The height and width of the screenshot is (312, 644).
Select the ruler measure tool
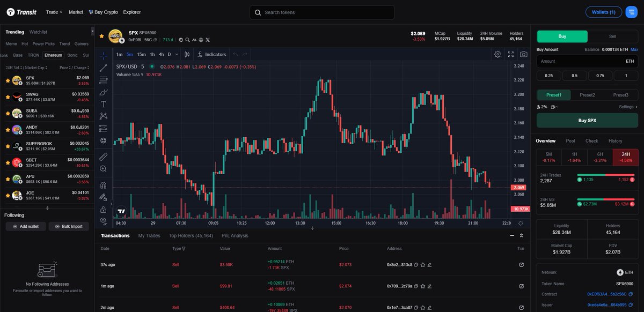104,156
